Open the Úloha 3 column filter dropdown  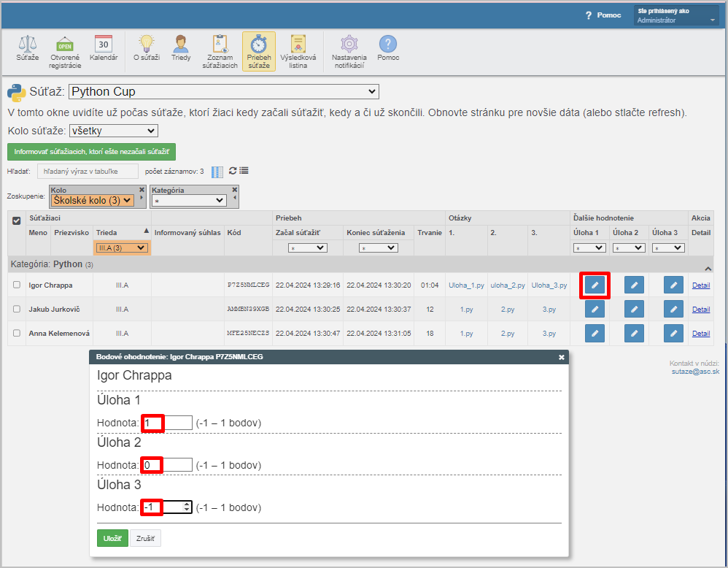669,247
